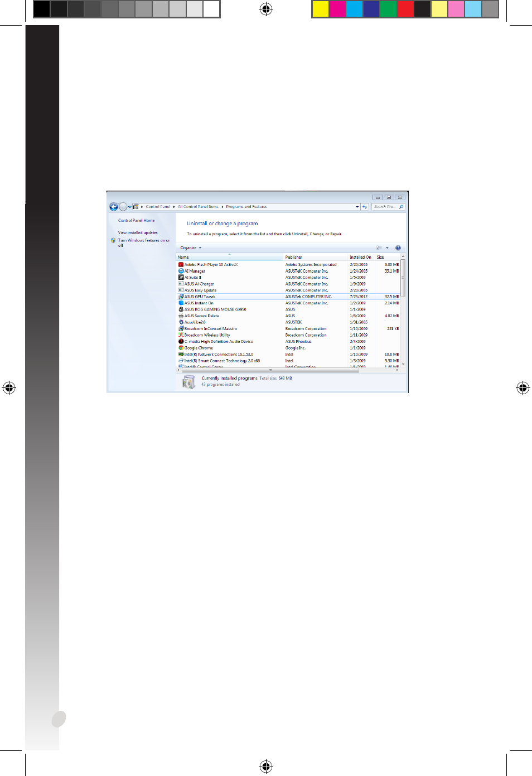Viewport: 532px width, 776px height.
Task: Click the search magnifier icon
Action: coord(401,207)
